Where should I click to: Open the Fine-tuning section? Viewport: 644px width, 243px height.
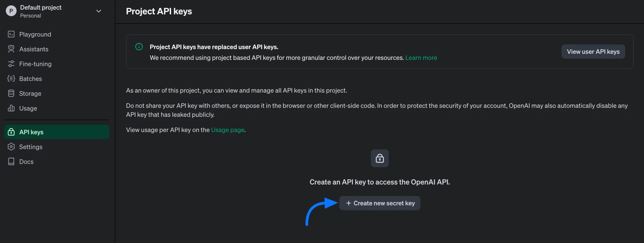(x=11, y=64)
